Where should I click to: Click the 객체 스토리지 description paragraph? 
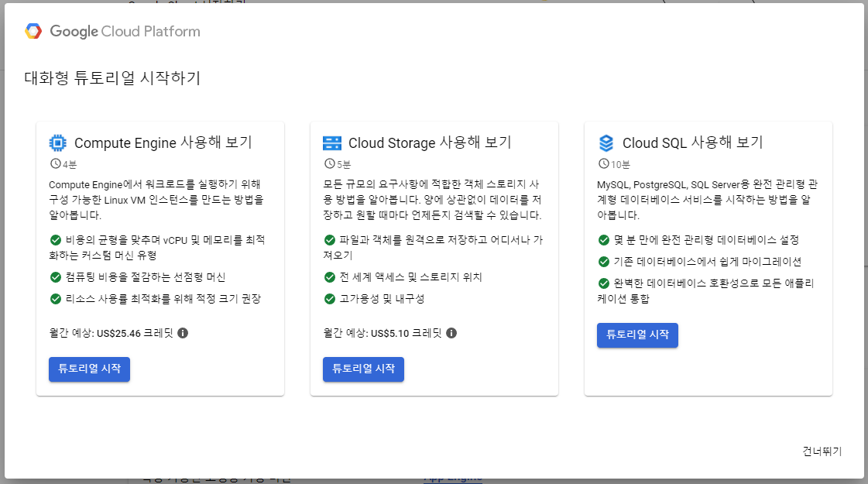pos(432,199)
